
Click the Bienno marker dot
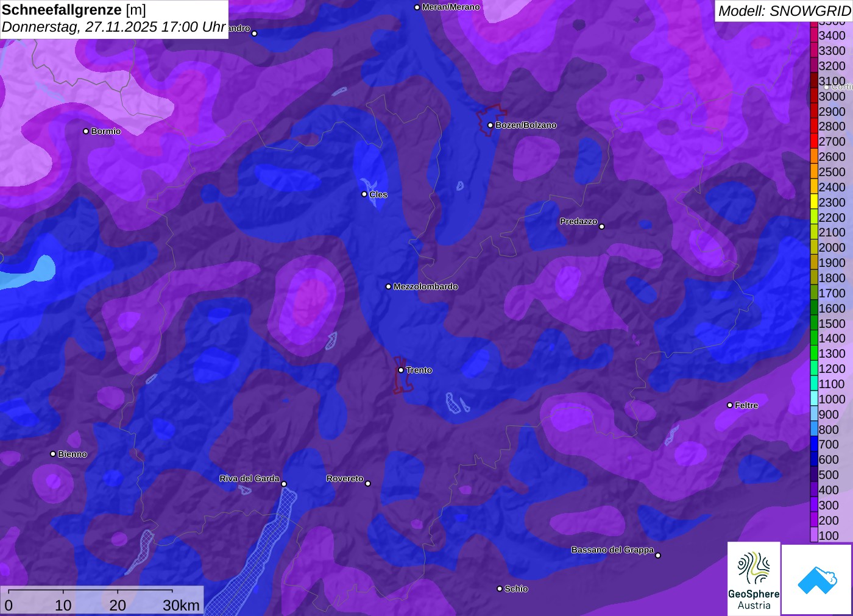click(x=53, y=454)
